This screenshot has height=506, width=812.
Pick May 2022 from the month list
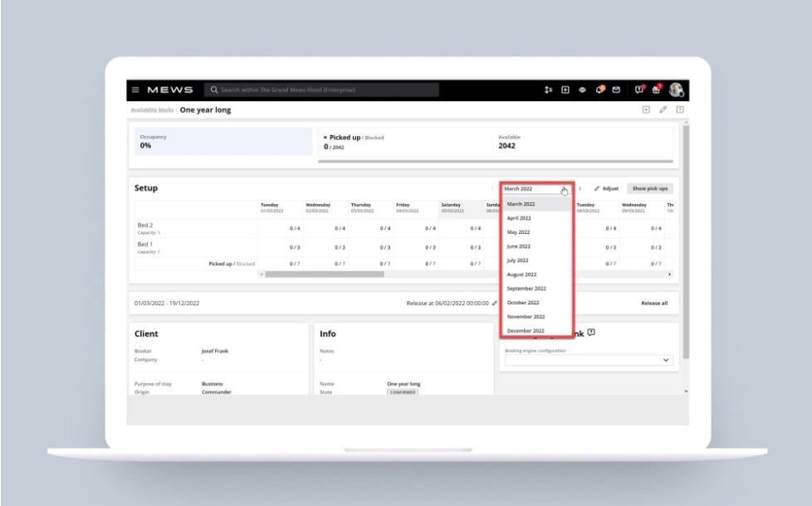(x=518, y=232)
